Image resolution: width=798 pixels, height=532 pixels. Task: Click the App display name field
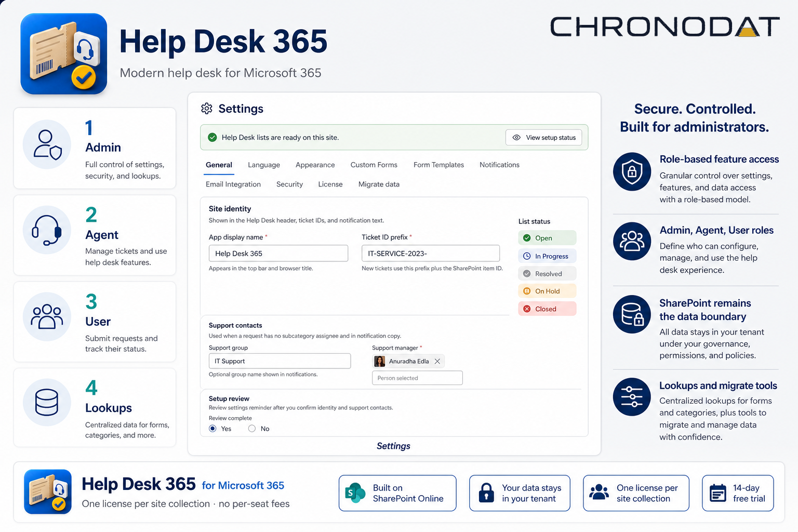[278, 254]
